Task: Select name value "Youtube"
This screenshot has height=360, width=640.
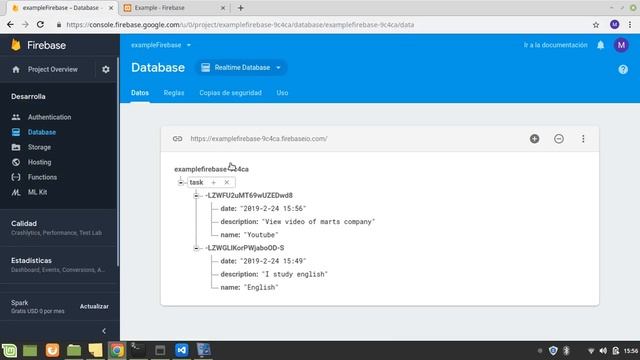Action: click(x=261, y=235)
